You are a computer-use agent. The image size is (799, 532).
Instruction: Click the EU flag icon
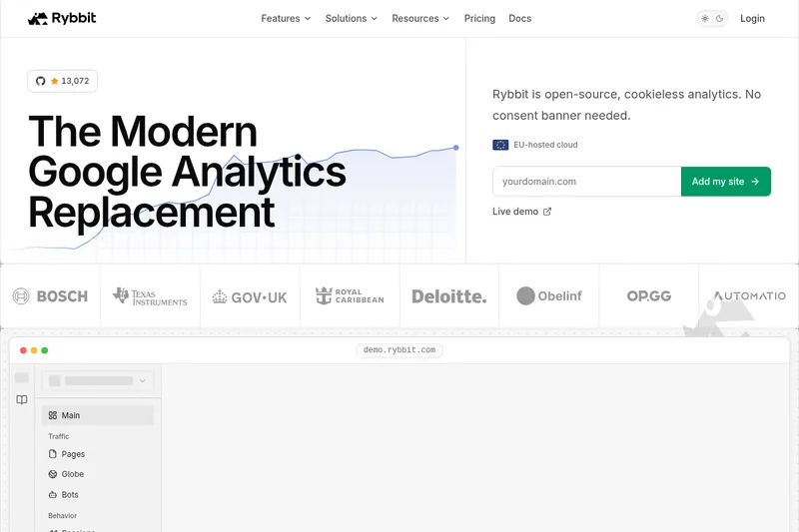pos(500,145)
